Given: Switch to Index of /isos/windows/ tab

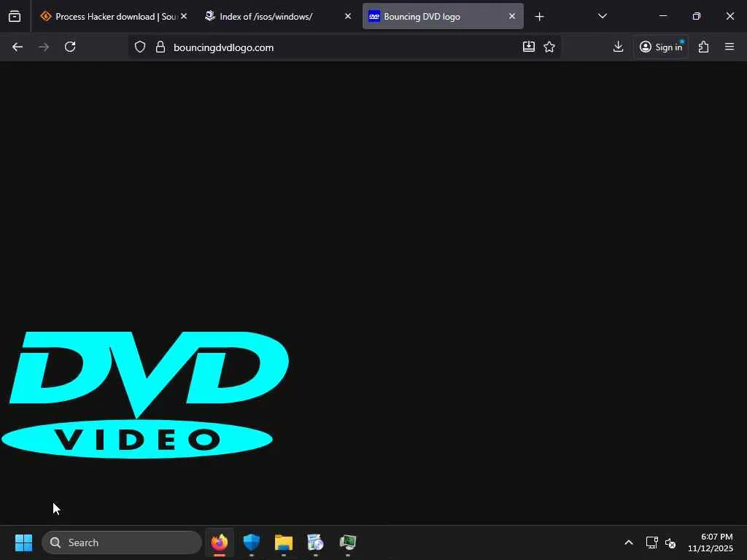Looking at the screenshot, I should (279, 16).
